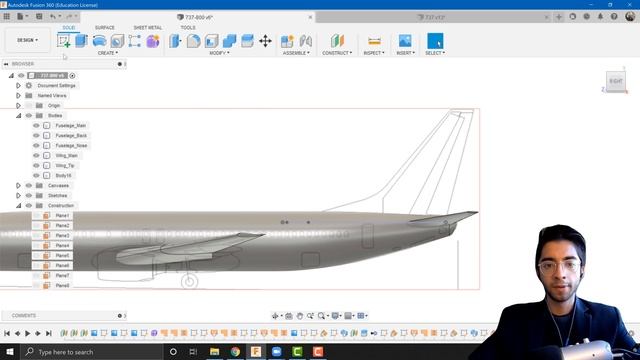Open the Design workspace dropdown
Image resolution: width=640 pixels, height=360 pixels.
point(27,40)
